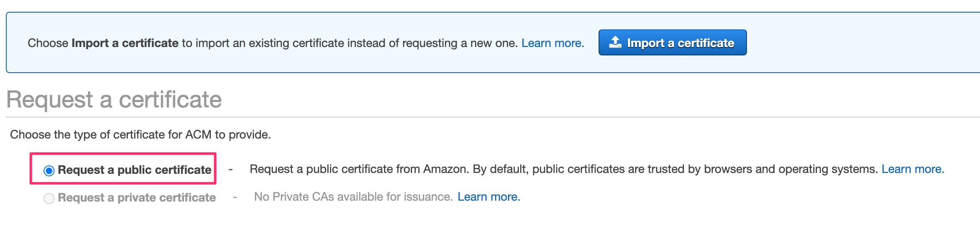Click the Choose the type of certificate text
The width and height of the screenshot is (980, 246).
(140, 135)
